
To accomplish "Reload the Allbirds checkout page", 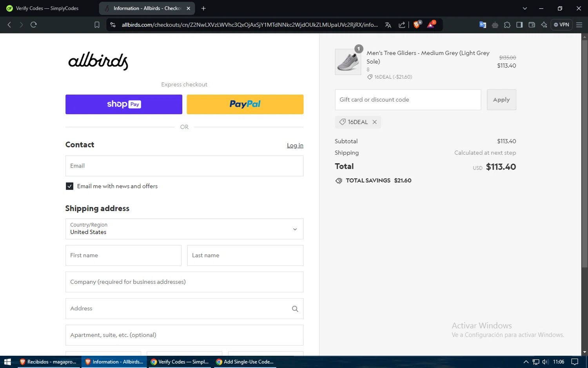I will [34, 25].
